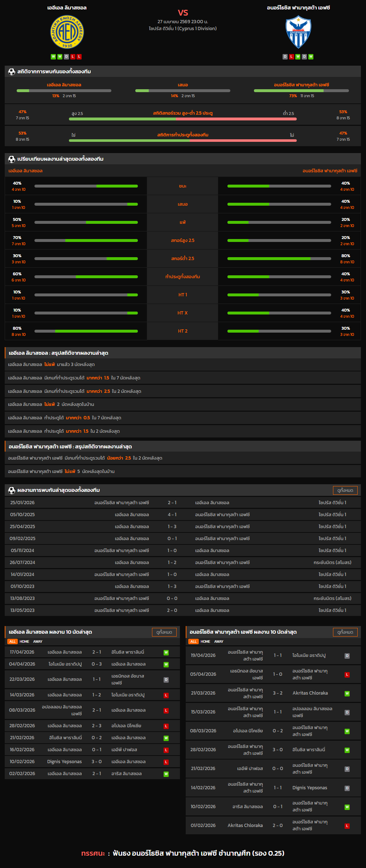The width and height of the screenshot is (366, 868).
Task: Click first green W form badge under AEL logo
Action: tap(53, 57)
